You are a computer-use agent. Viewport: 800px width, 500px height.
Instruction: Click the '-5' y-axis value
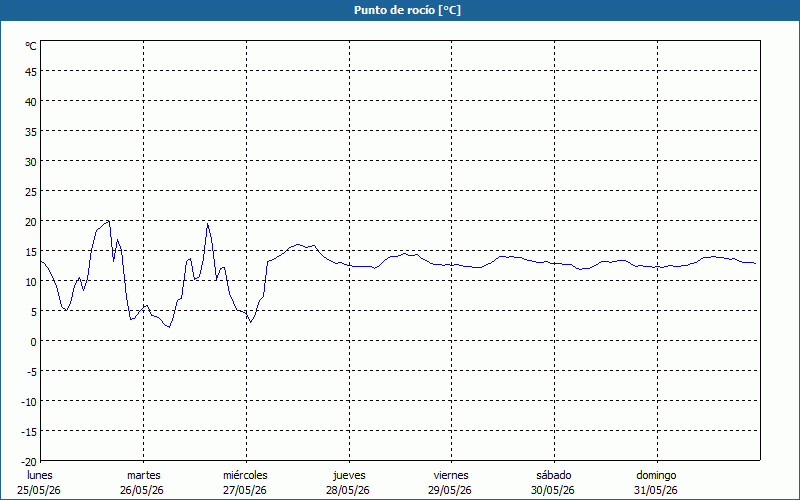point(32,372)
